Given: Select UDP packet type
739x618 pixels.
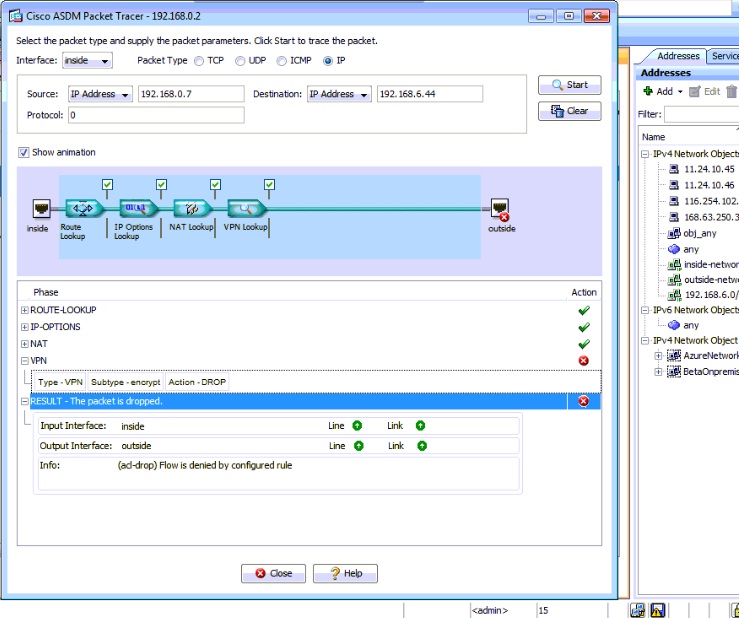Looking at the screenshot, I should pos(240,61).
